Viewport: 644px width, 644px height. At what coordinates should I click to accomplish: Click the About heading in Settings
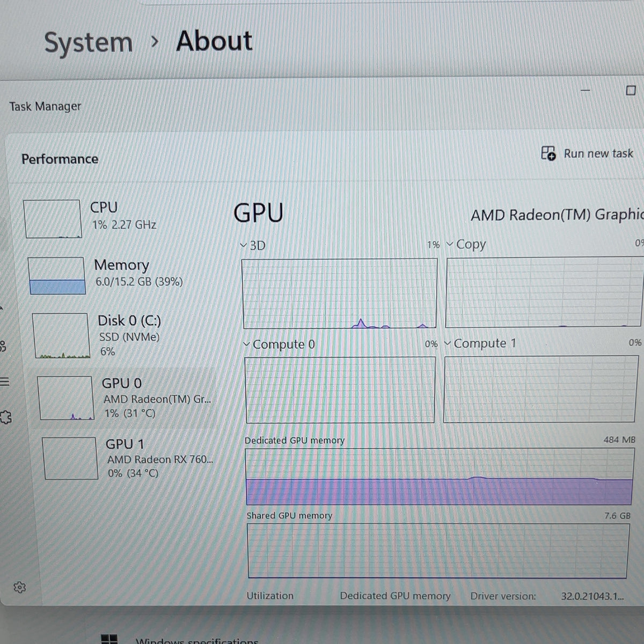tap(214, 41)
